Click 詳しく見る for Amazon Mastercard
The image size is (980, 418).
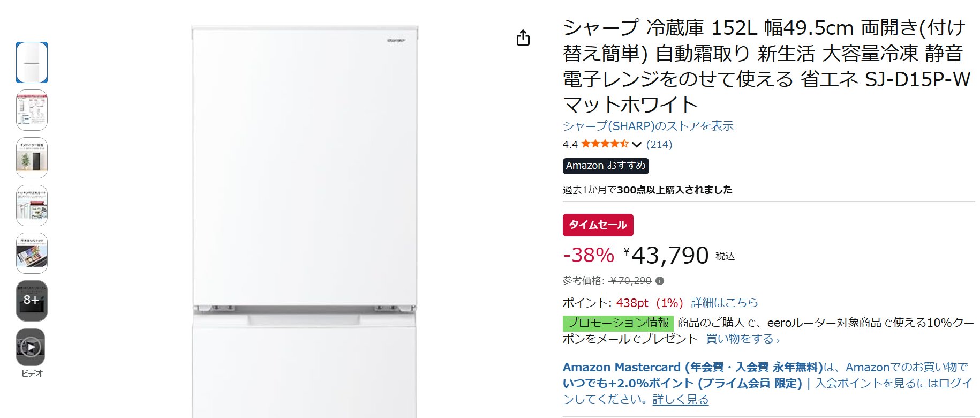tap(680, 400)
